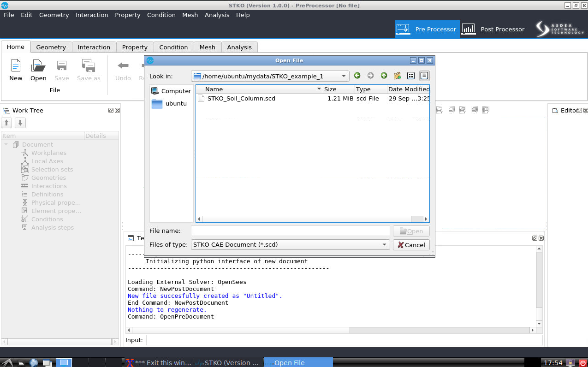588x367 pixels.
Task: Click the file list horizontal scrollbar
Action: [313, 219]
